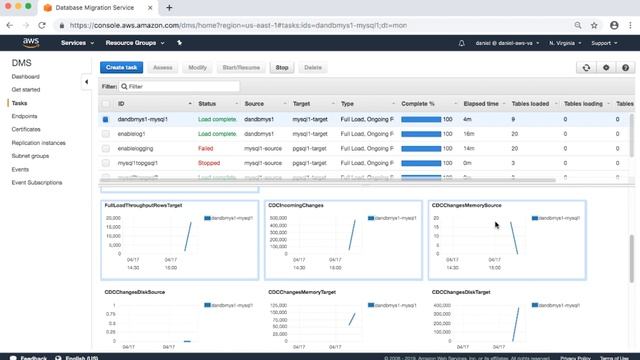This screenshot has width=640, height=360.
Task: Open the pin shortcuts icon in navbar
Action: point(179,43)
